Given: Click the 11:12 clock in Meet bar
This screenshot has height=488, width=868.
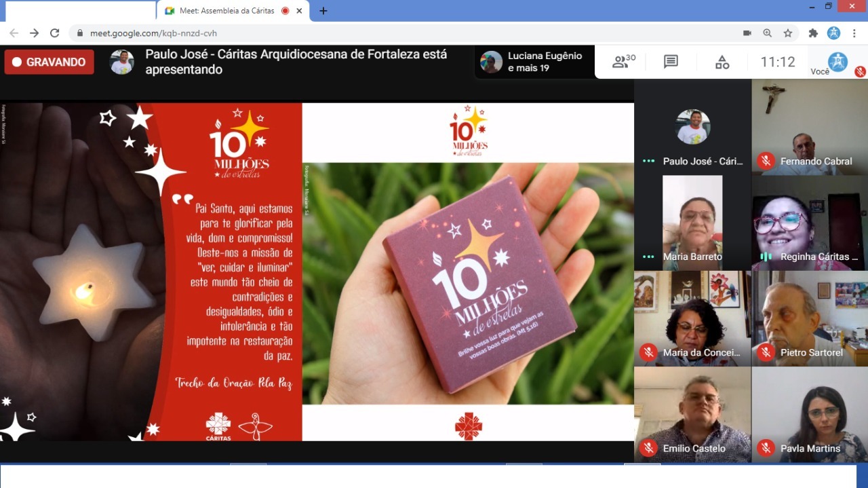Looking at the screenshot, I should pos(778,62).
